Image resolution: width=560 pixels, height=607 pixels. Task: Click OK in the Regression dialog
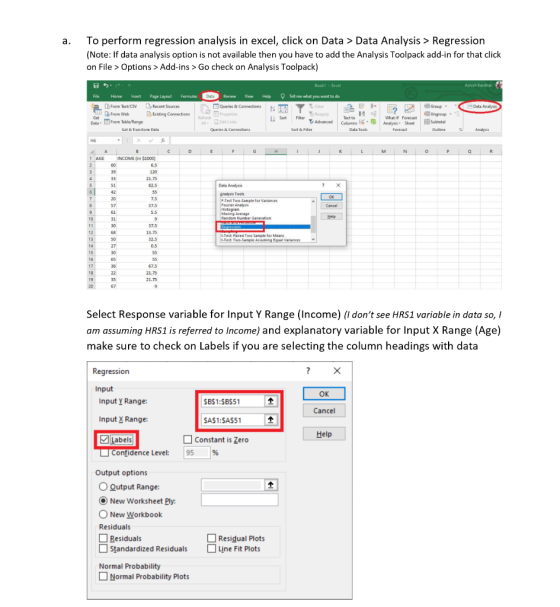click(324, 394)
